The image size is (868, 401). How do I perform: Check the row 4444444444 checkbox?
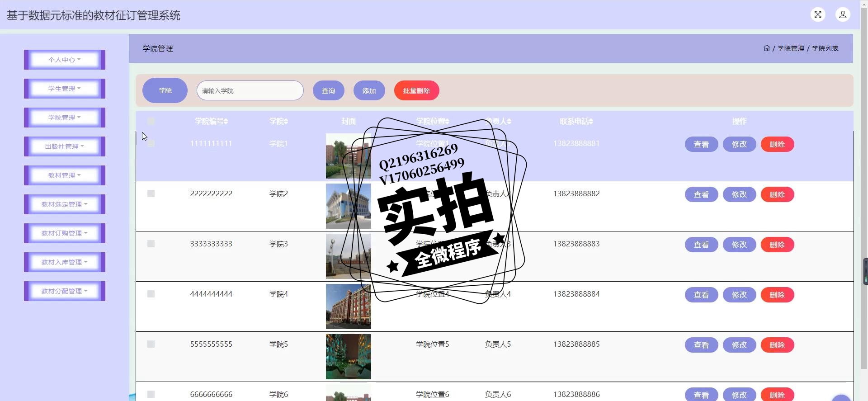click(x=151, y=294)
